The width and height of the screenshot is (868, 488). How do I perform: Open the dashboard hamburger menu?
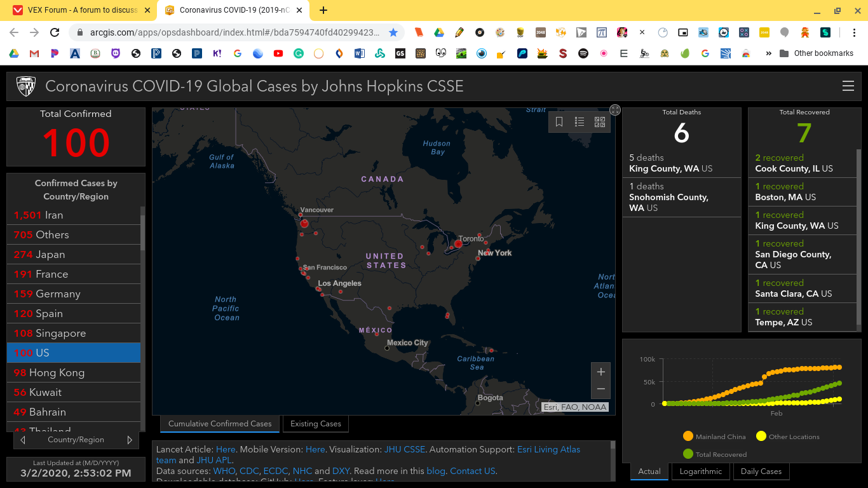[848, 86]
